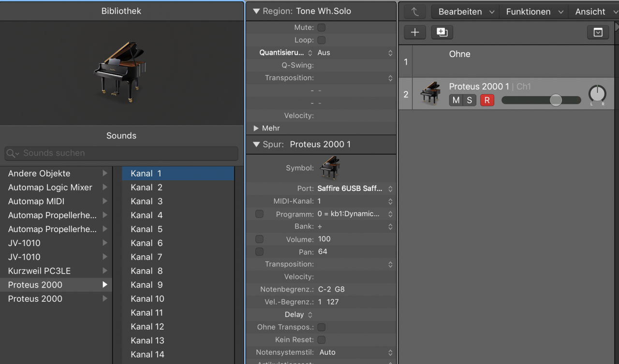Image resolution: width=619 pixels, height=364 pixels.
Task: Click the Pan value 64
Action: coord(323,251)
